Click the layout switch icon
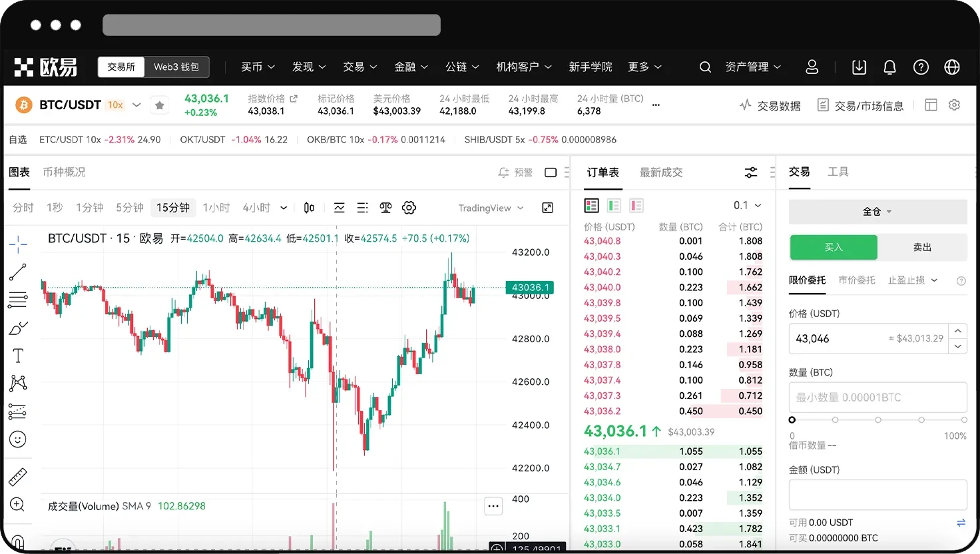Viewport: 980px width, 554px height. pos(931,105)
